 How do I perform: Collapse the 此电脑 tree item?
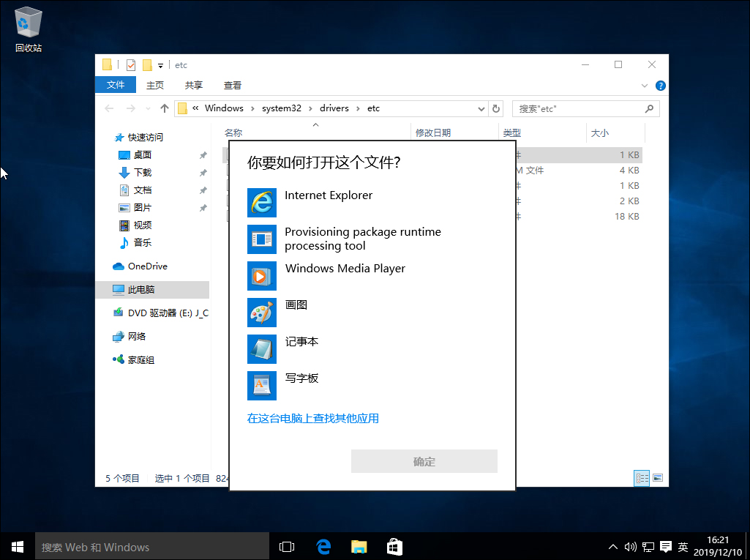pyautogui.click(x=105, y=289)
